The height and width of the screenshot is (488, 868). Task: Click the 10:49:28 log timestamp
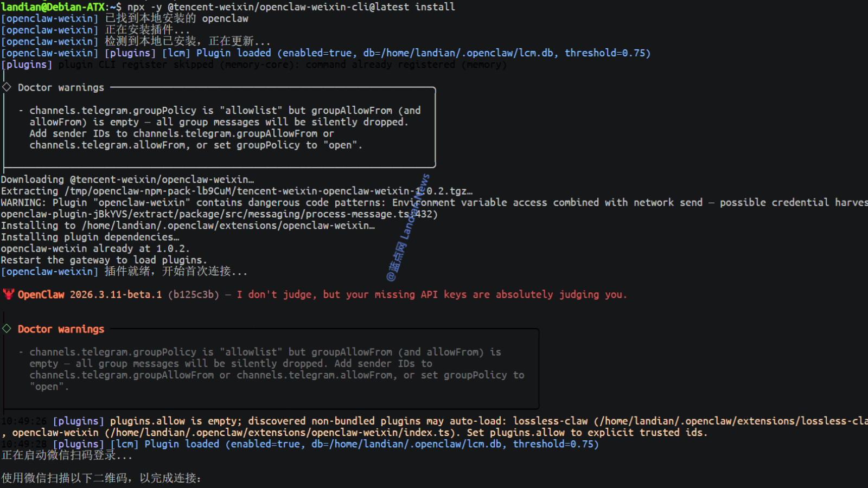pos(23,444)
